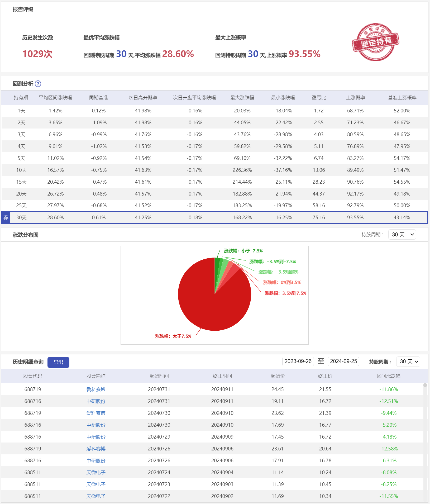Expand the 持股周期 dropdown in 历史明细查询
This screenshot has height=504, width=430.
coord(408,362)
